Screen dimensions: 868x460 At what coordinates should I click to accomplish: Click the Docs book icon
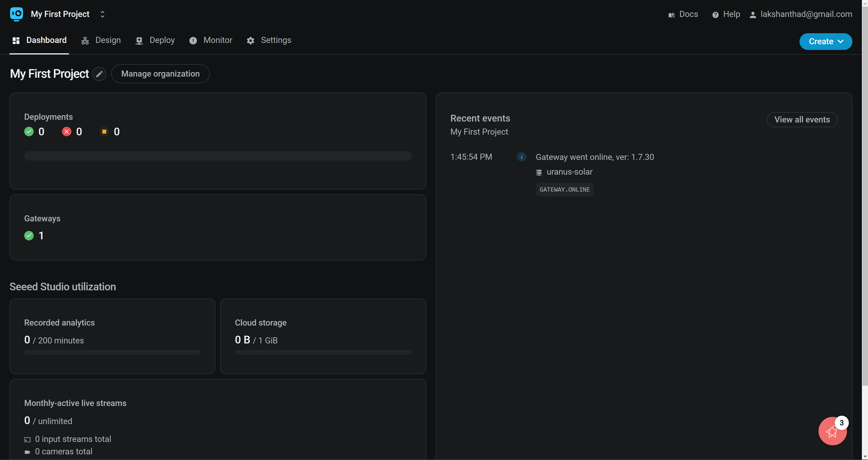pyautogui.click(x=672, y=15)
